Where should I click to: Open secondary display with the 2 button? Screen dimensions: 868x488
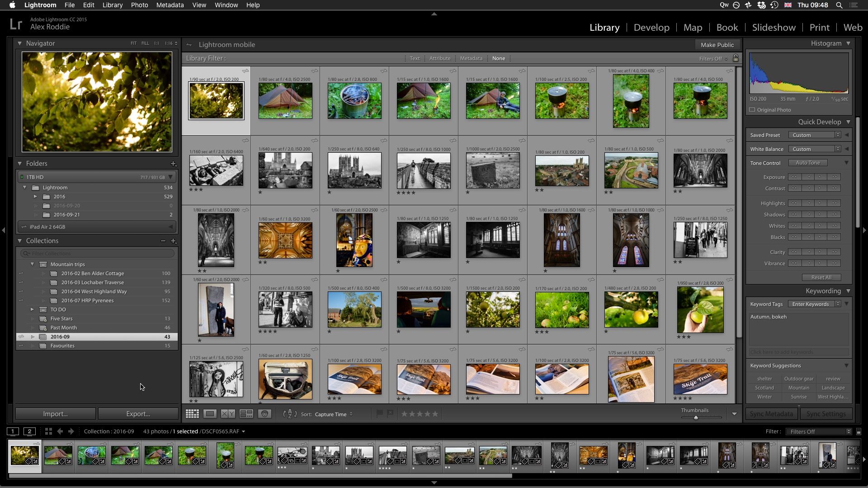click(29, 431)
